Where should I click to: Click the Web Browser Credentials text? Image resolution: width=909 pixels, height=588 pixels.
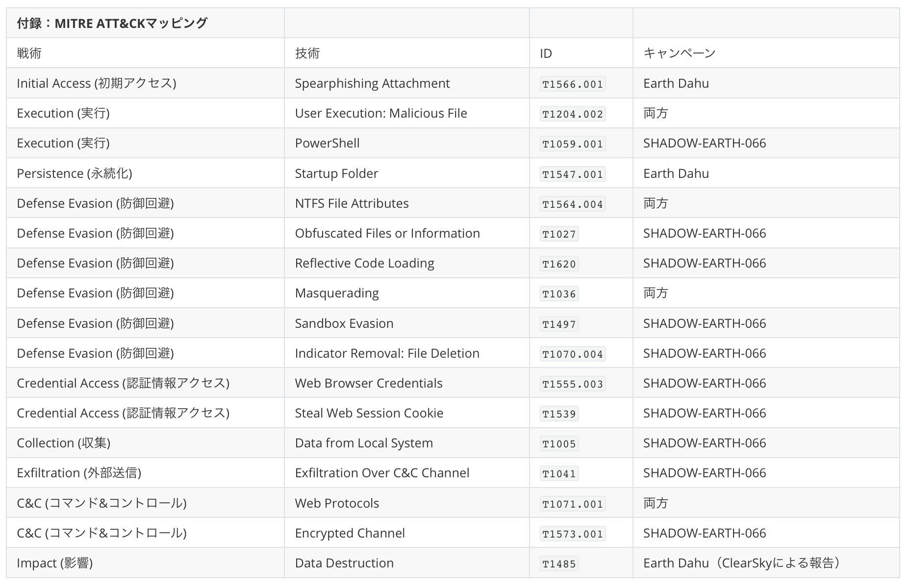pyautogui.click(x=369, y=383)
